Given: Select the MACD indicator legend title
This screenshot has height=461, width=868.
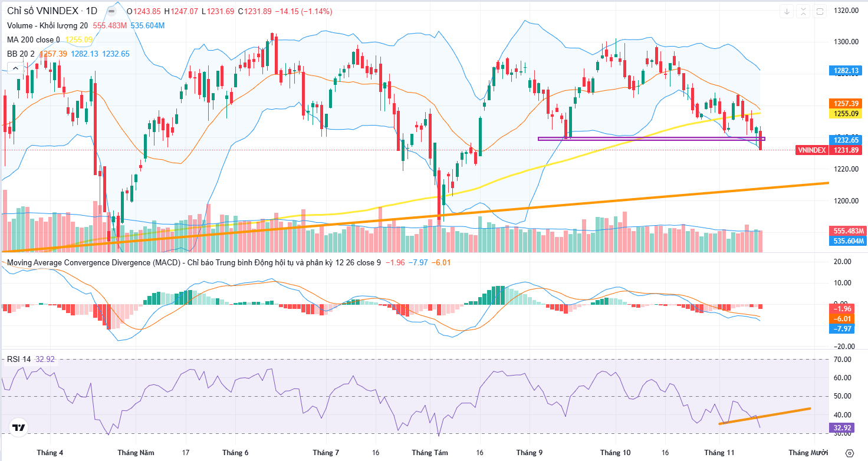Looking at the screenshot, I should [x=193, y=262].
